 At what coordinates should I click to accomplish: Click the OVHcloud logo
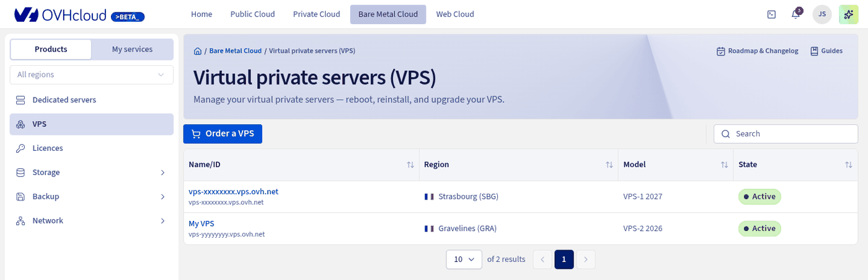pyautogui.click(x=60, y=14)
